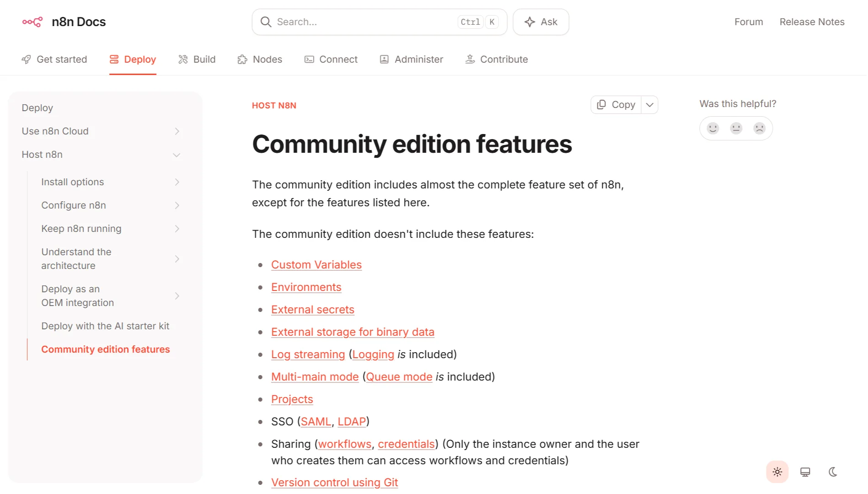The height and width of the screenshot is (494, 868).
Task: Expand Use n8n Cloud chevron
Action: coord(177,131)
